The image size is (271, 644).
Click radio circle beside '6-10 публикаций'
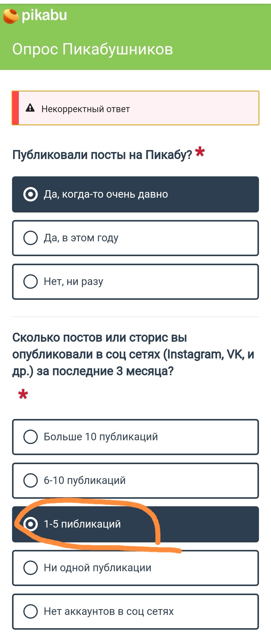coord(31,480)
